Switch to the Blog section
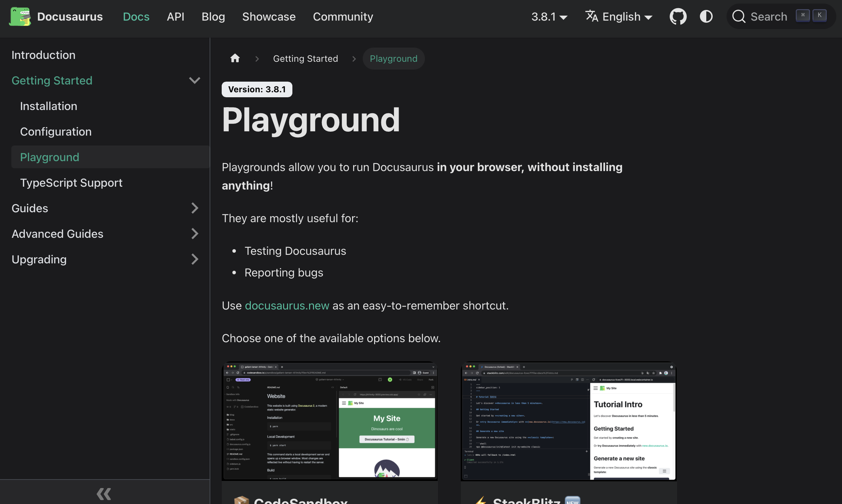Image resolution: width=842 pixels, height=504 pixels. tap(213, 16)
